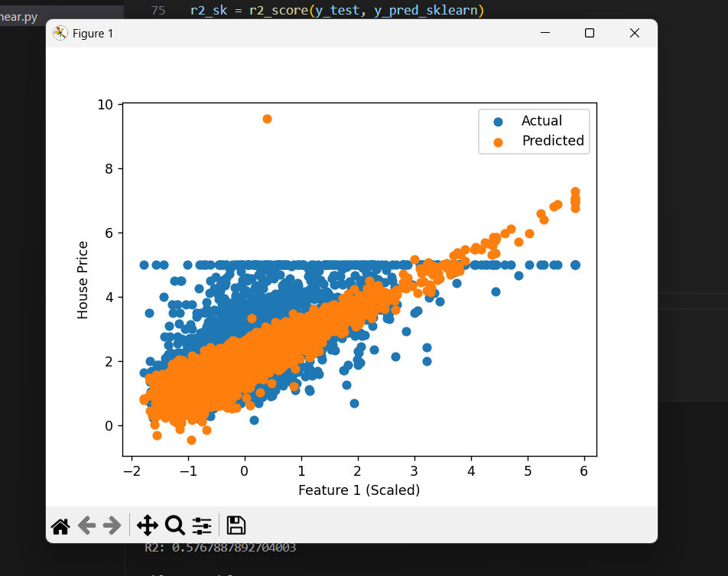This screenshot has height=576, width=728.
Task: Click the Feature 1 (Scaled) axis label
Action: point(359,490)
